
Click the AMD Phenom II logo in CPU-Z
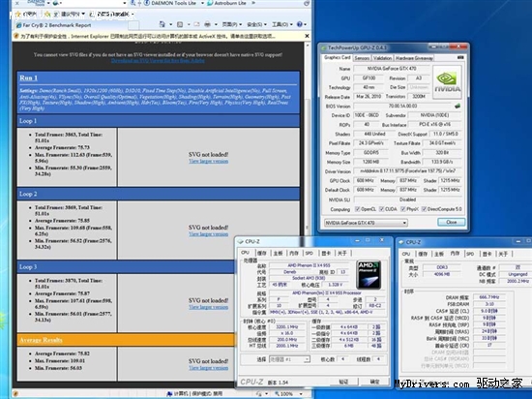point(369,275)
